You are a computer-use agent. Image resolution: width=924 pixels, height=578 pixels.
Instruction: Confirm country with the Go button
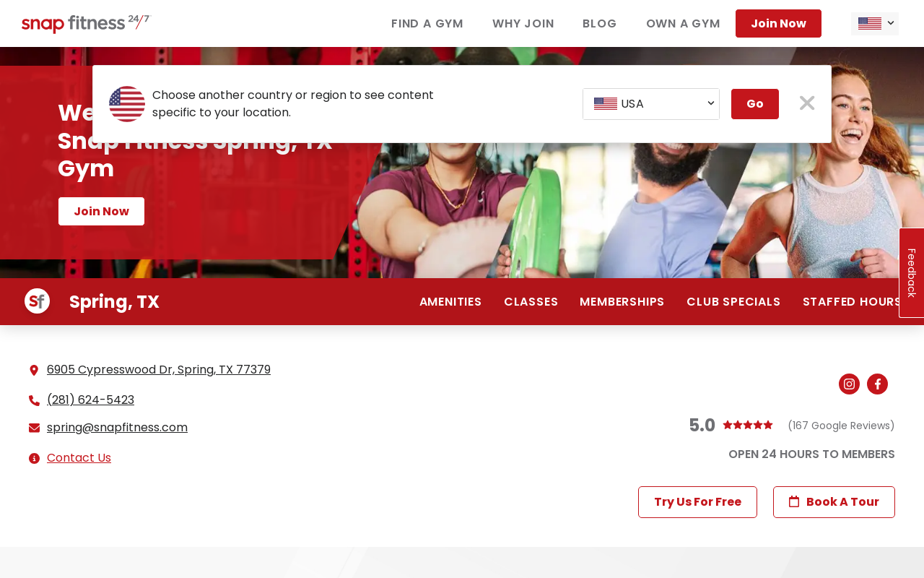pyautogui.click(x=755, y=104)
